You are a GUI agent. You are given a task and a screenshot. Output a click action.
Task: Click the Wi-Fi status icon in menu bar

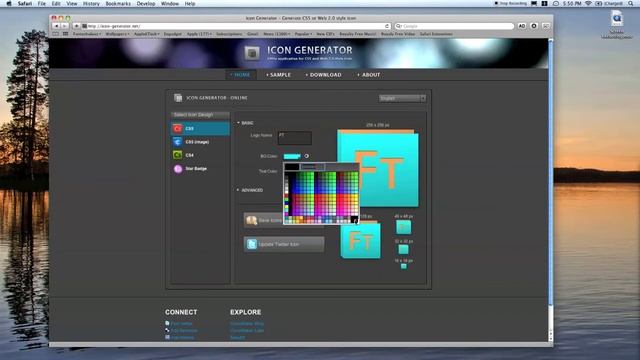[588, 3]
